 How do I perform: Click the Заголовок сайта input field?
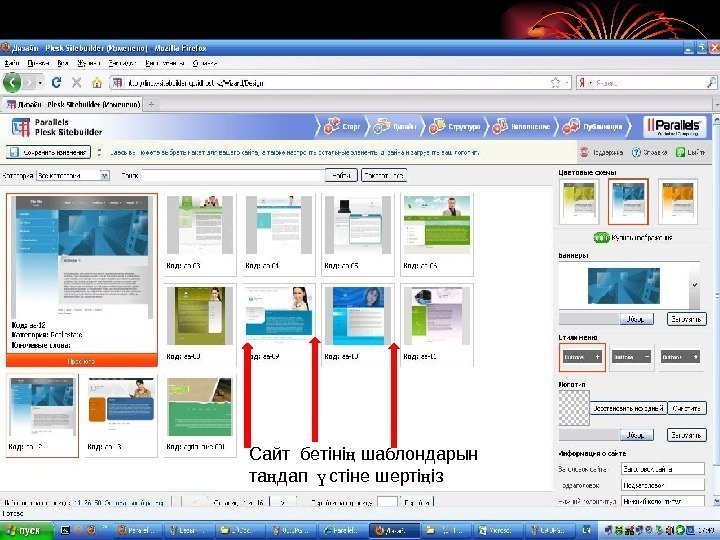(663, 469)
